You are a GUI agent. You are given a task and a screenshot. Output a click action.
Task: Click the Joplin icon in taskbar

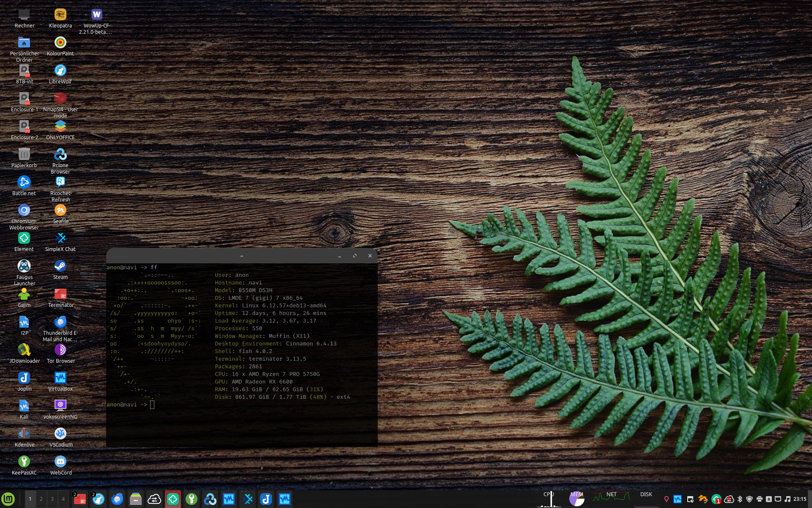tap(266, 499)
